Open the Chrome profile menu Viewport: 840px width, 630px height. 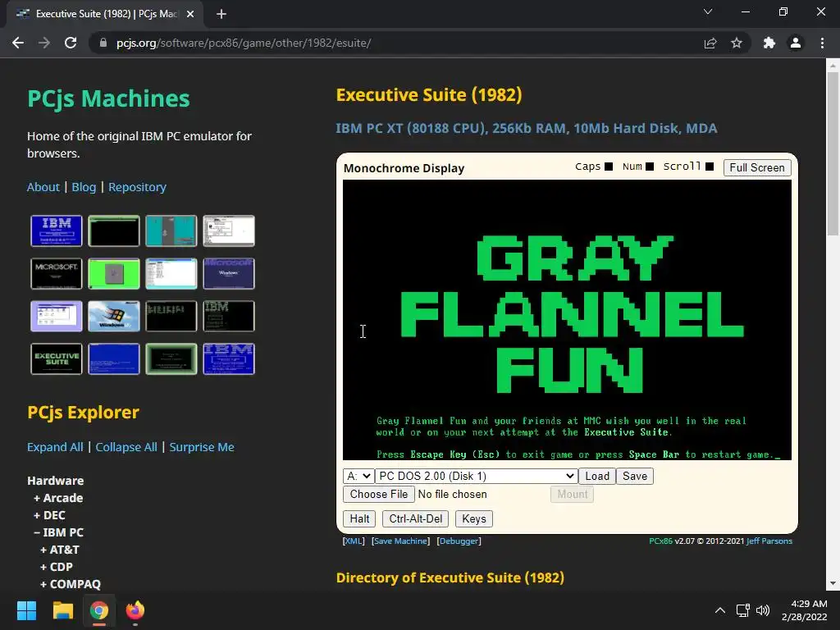(796, 43)
